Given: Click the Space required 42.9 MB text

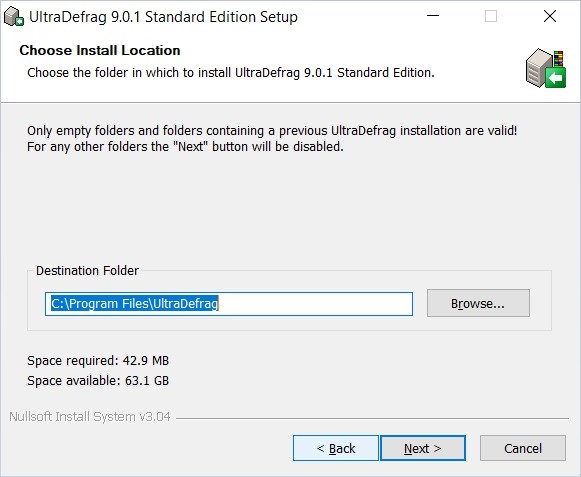Looking at the screenshot, I should 98,360.
